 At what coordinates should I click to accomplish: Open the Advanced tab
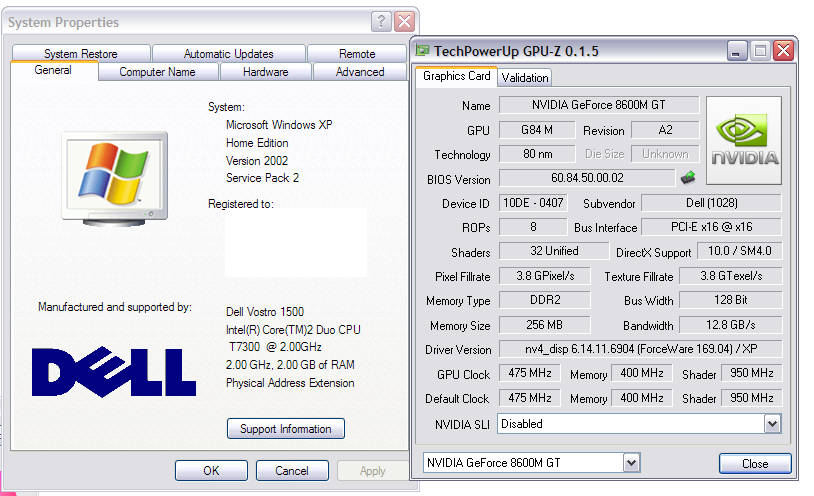click(x=360, y=72)
